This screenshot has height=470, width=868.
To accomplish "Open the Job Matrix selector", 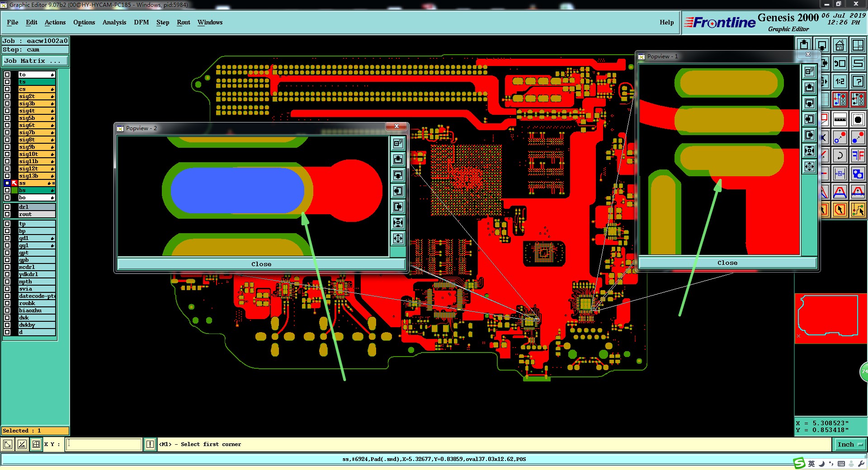I will pyautogui.click(x=35, y=61).
